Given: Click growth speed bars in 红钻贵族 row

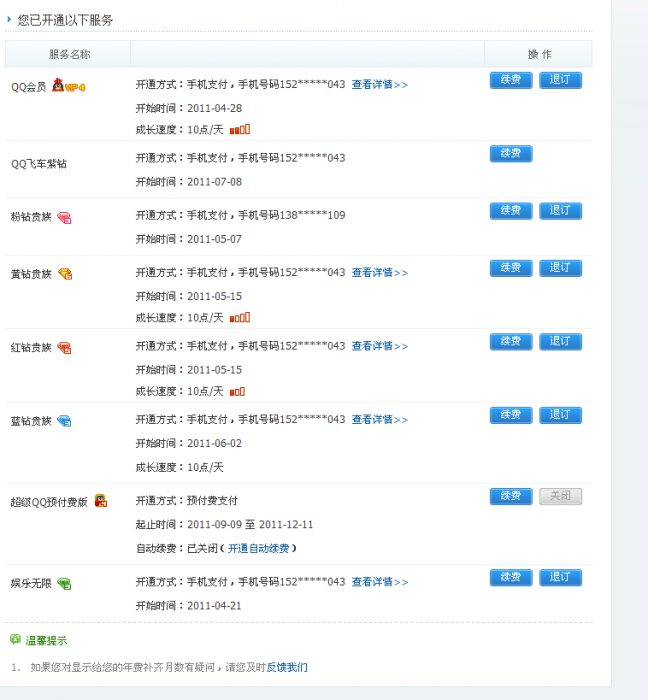Looking at the screenshot, I should pyautogui.click(x=237, y=392).
